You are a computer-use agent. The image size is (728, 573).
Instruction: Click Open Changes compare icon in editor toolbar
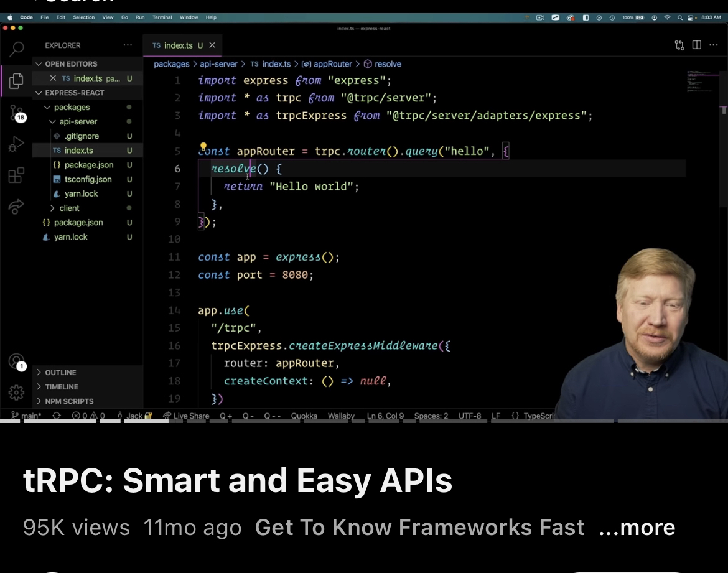679,45
